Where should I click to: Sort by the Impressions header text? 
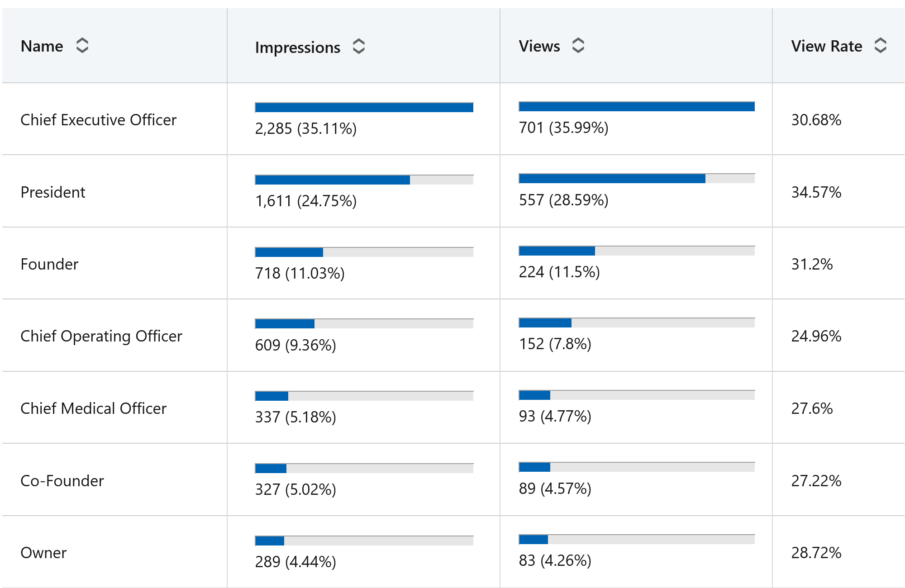pos(297,47)
